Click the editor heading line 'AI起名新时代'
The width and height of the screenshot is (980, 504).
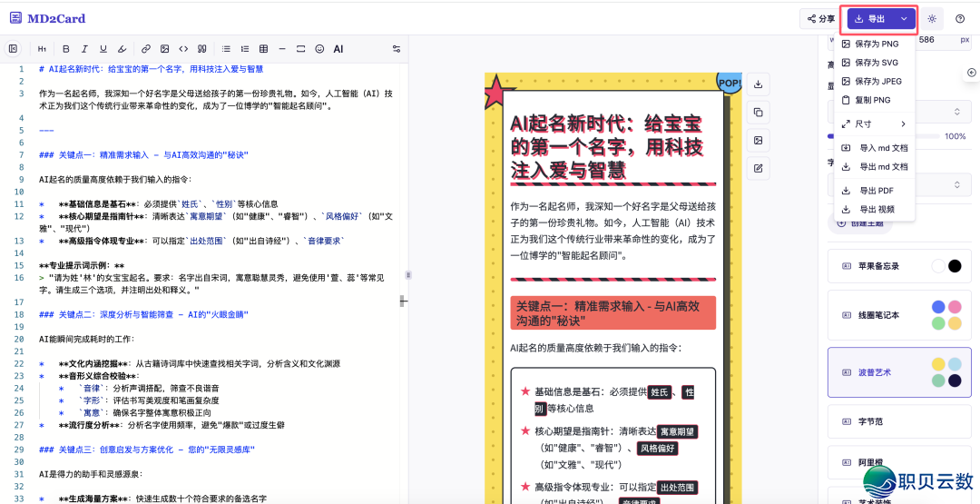[x=151, y=69]
